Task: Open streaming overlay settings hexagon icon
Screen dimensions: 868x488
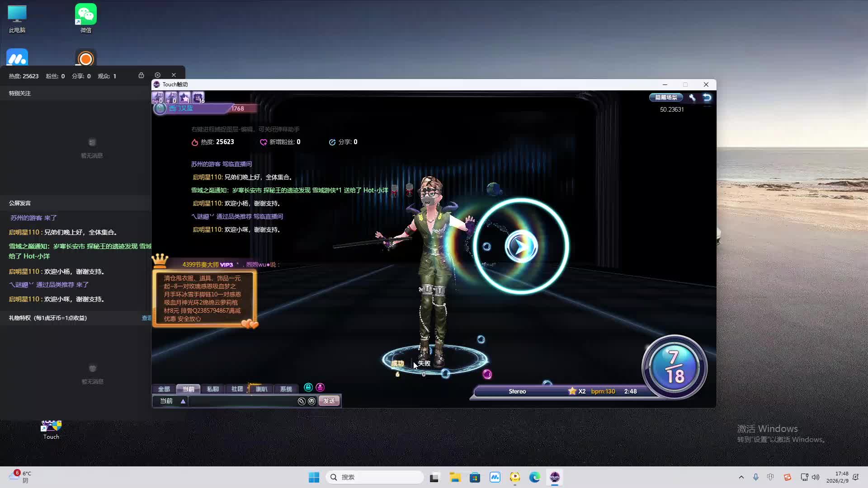Action: pos(157,75)
